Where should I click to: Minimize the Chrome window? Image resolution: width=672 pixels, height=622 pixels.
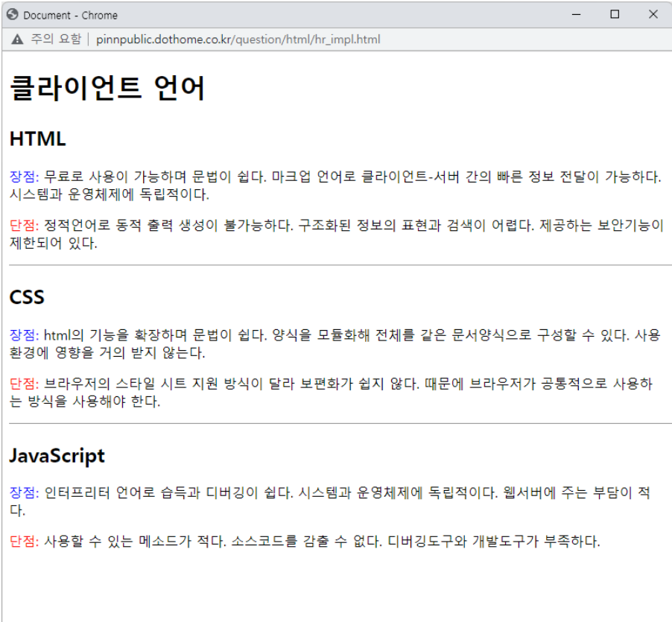pos(577,15)
